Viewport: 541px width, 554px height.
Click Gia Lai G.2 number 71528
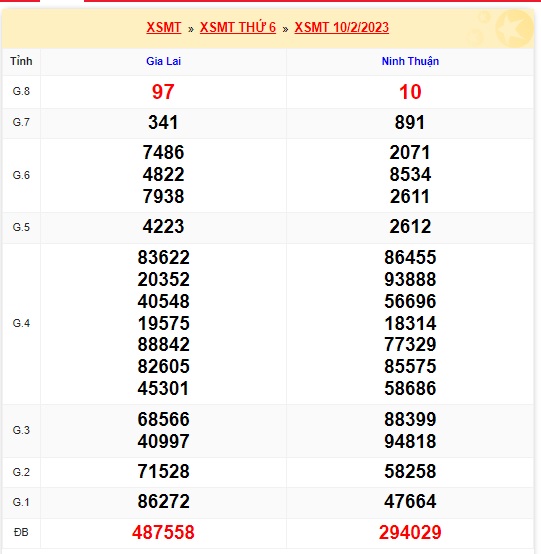click(x=163, y=471)
